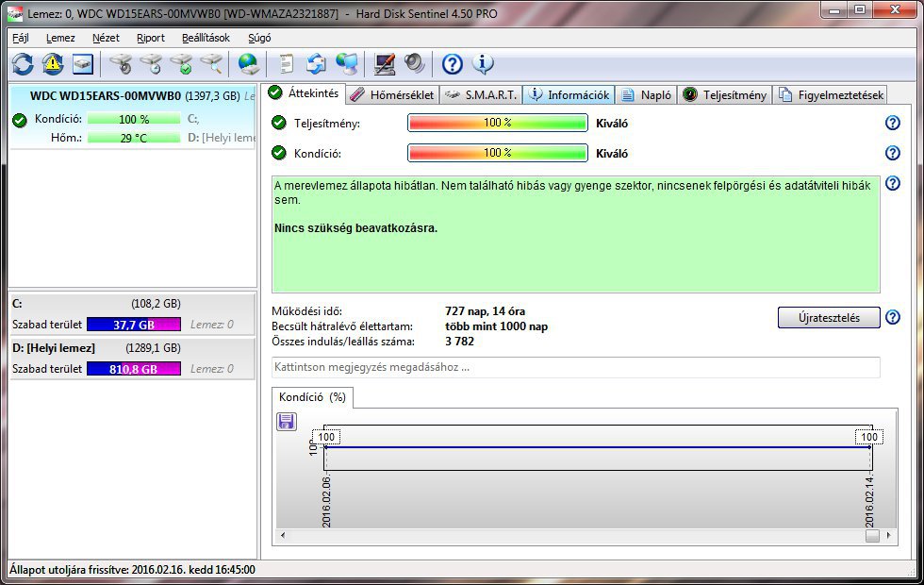Click the help icon beside Teljesítmény bar
The width and height of the screenshot is (924, 585).
pyautogui.click(x=893, y=123)
